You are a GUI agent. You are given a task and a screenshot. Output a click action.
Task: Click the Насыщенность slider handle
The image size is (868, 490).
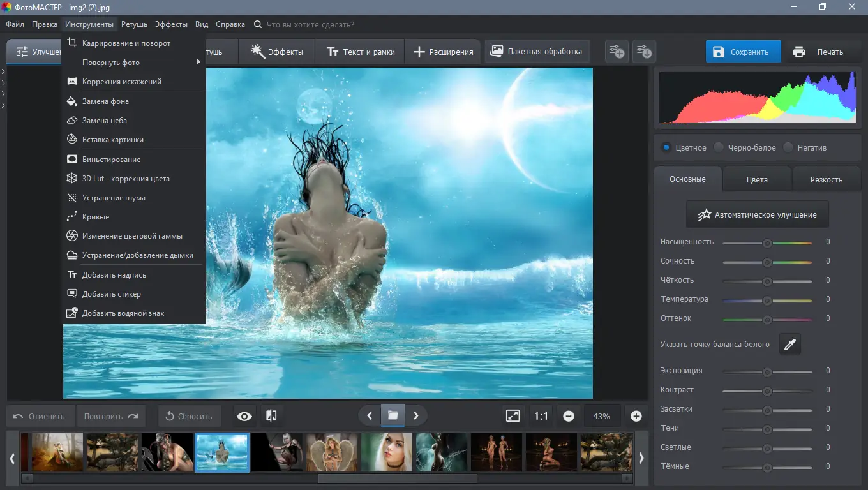coord(767,242)
